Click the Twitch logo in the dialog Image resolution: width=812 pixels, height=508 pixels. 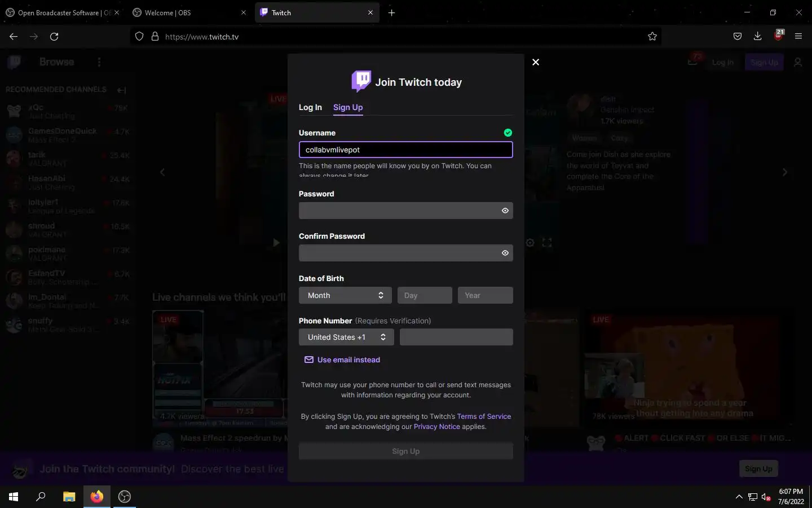pyautogui.click(x=361, y=81)
